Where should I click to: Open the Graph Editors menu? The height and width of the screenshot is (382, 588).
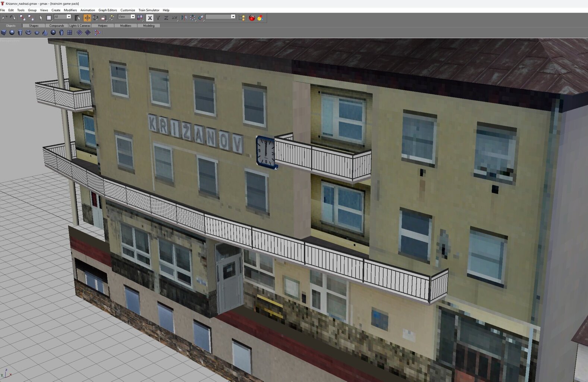click(x=107, y=10)
